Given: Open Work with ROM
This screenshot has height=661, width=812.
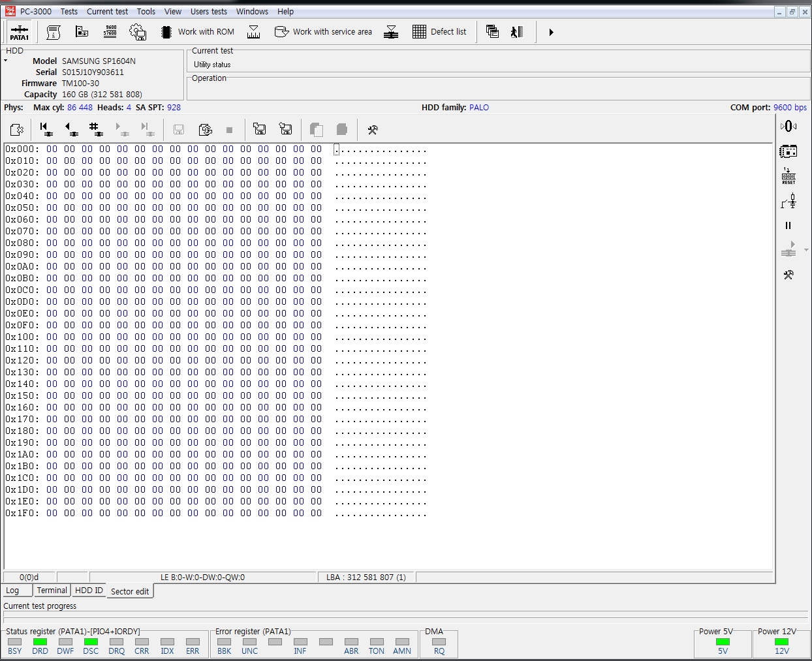Looking at the screenshot, I should coord(198,31).
